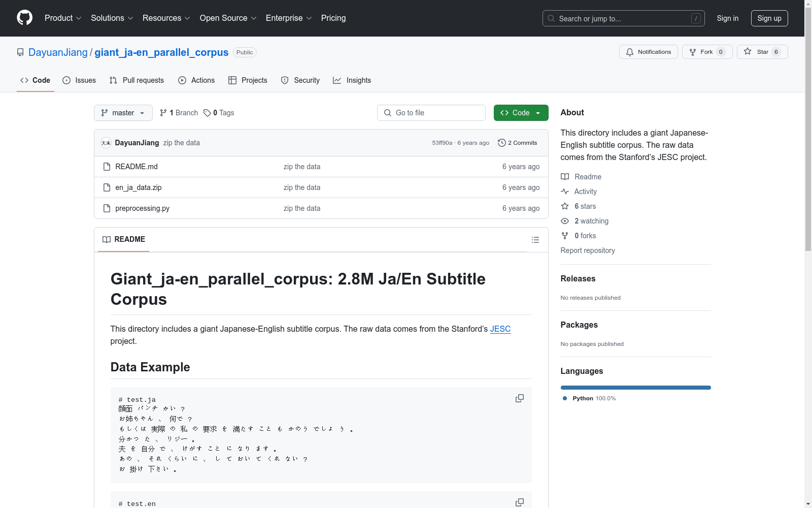
Task: Click the eye icon beside 2 watching
Action: (x=565, y=221)
